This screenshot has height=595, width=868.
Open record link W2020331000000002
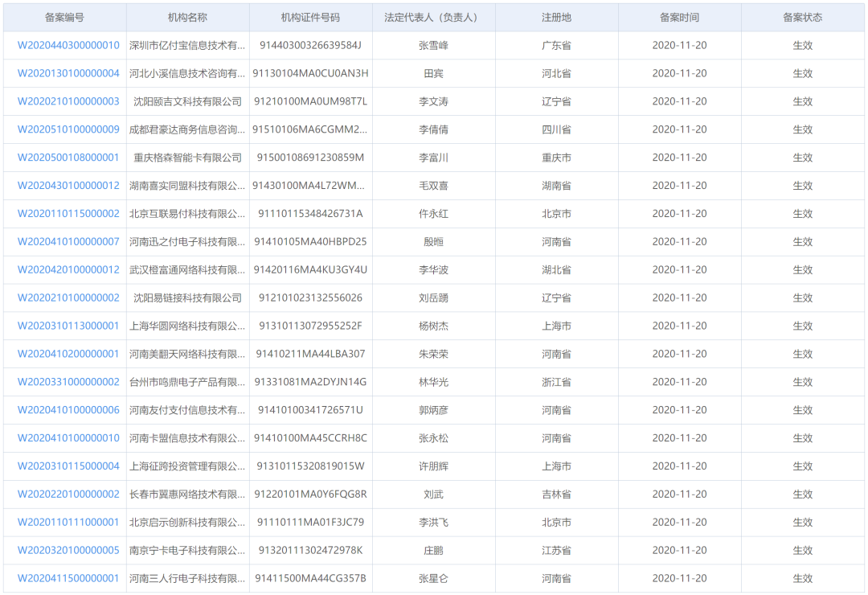tap(68, 382)
